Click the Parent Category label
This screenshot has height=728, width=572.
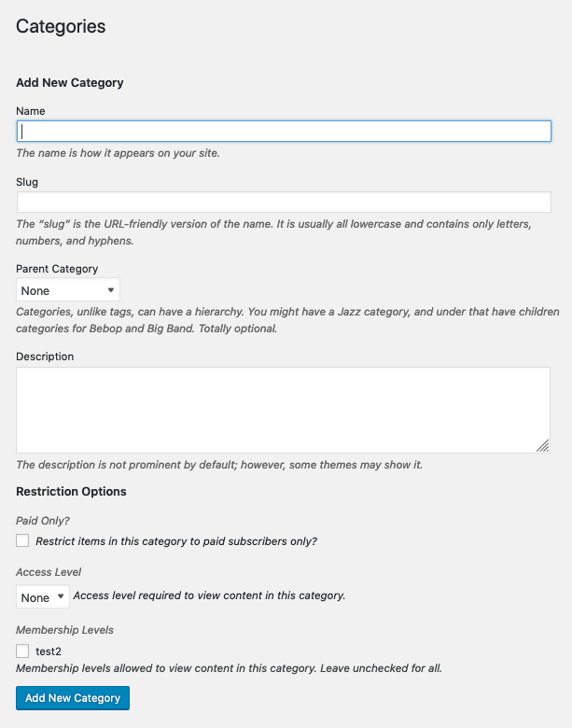(57, 269)
